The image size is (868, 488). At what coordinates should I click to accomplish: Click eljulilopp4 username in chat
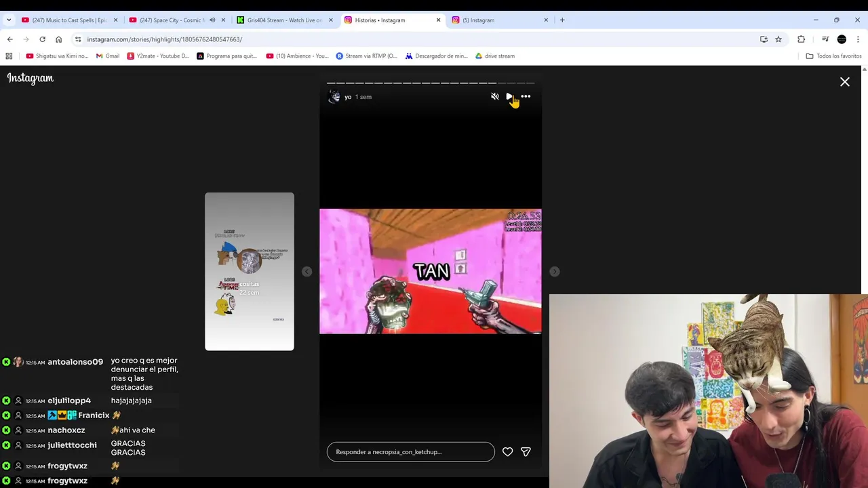tap(69, 401)
